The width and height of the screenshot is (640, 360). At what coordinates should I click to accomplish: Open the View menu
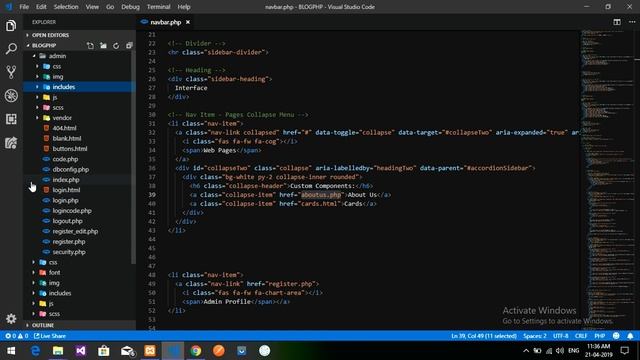click(92, 7)
